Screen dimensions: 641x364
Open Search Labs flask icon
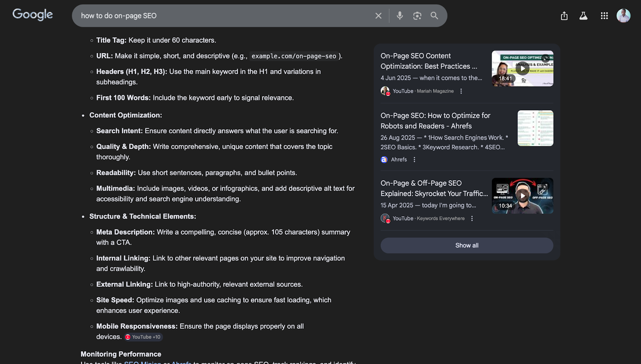pyautogui.click(x=583, y=16)
